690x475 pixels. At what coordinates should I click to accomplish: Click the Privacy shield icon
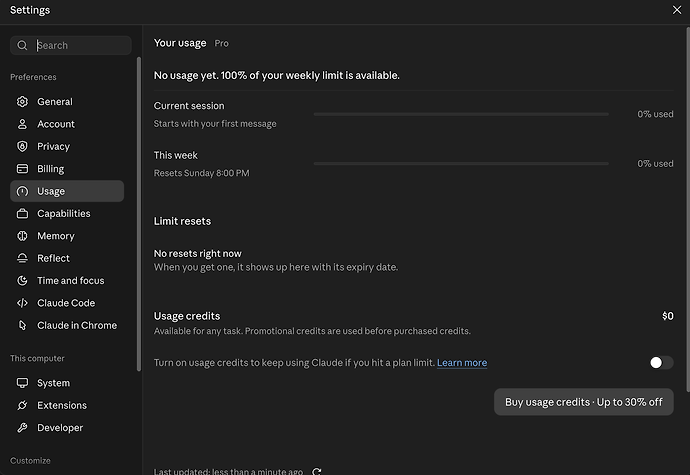point(22,146)
